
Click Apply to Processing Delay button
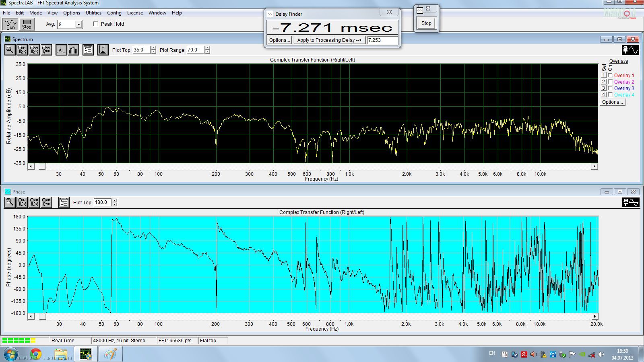329,40
